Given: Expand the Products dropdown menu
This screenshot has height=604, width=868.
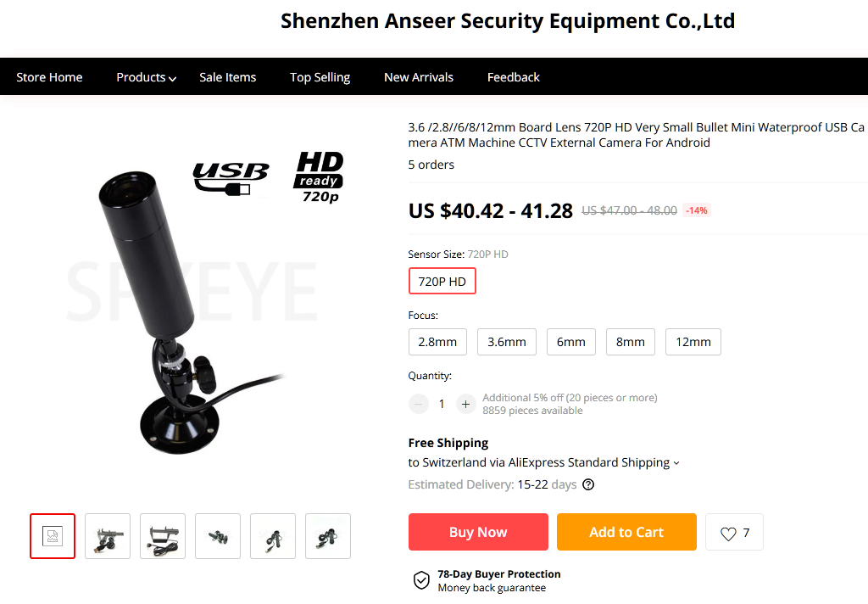Looking at the screenshot, I should click(146, 77).
